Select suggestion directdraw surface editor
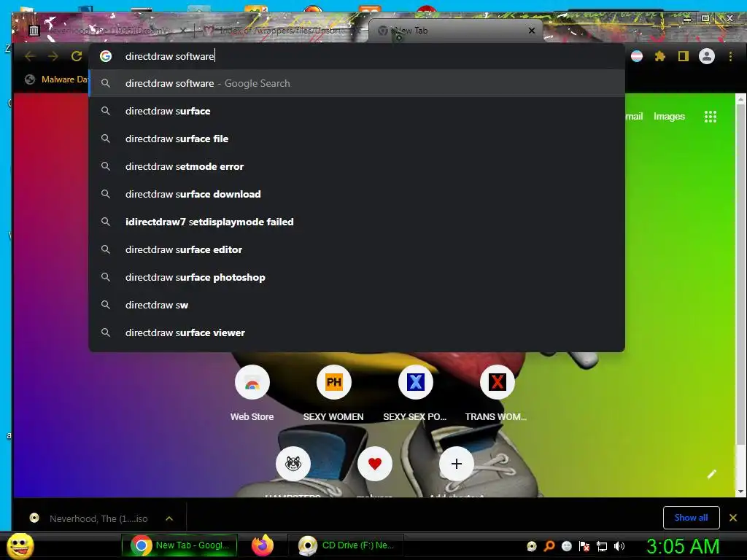 (357, 249)
